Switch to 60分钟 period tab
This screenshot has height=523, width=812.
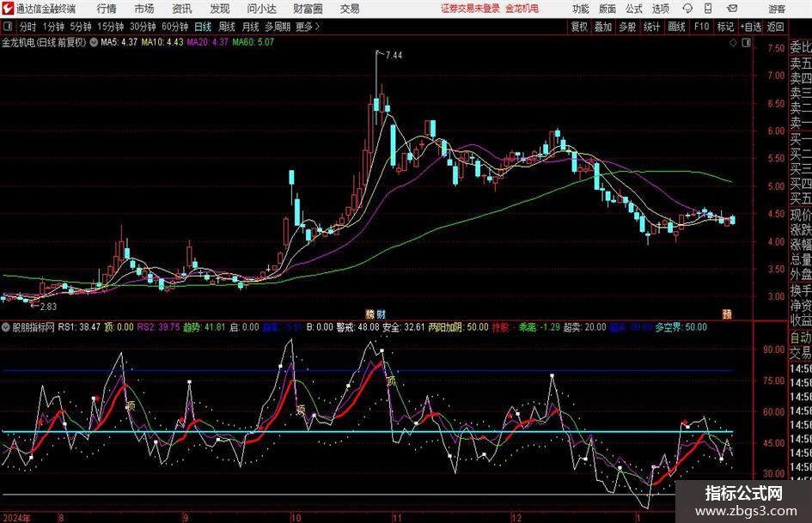174,27
